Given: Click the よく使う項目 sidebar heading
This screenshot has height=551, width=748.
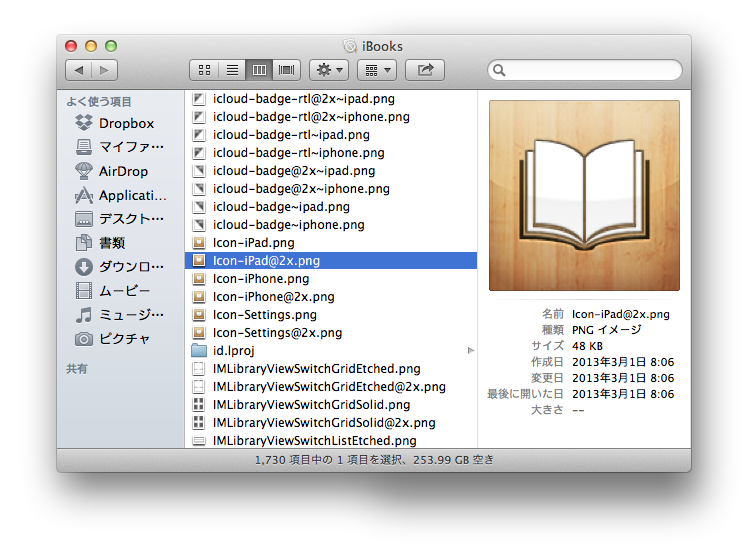Looking at the screenshot, I should click(x=99, y=102).
